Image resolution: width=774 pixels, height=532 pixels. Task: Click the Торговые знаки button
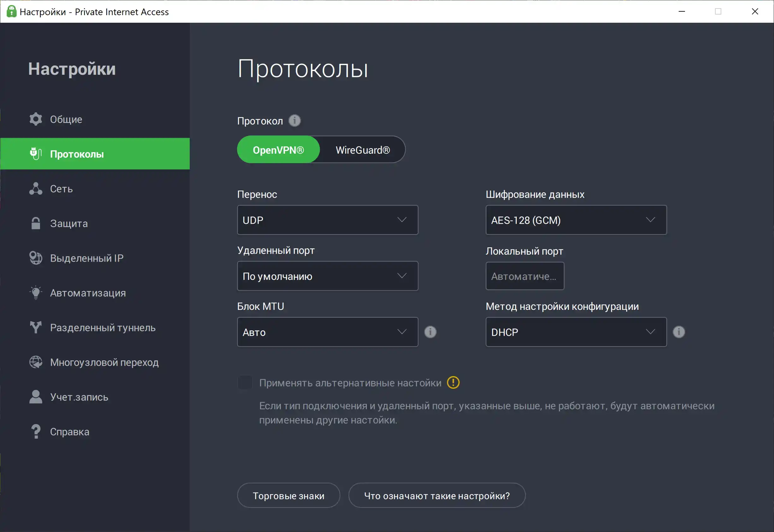[x=289, y=495]
